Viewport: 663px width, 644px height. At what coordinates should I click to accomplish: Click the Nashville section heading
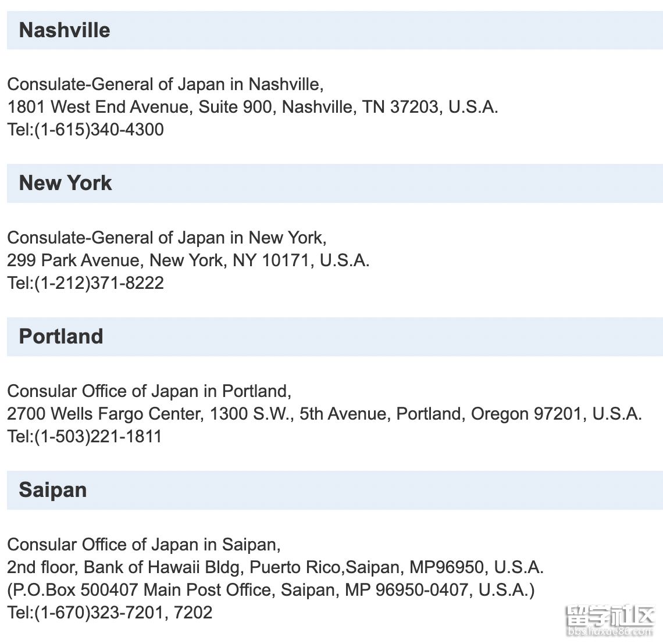(65, 30)
